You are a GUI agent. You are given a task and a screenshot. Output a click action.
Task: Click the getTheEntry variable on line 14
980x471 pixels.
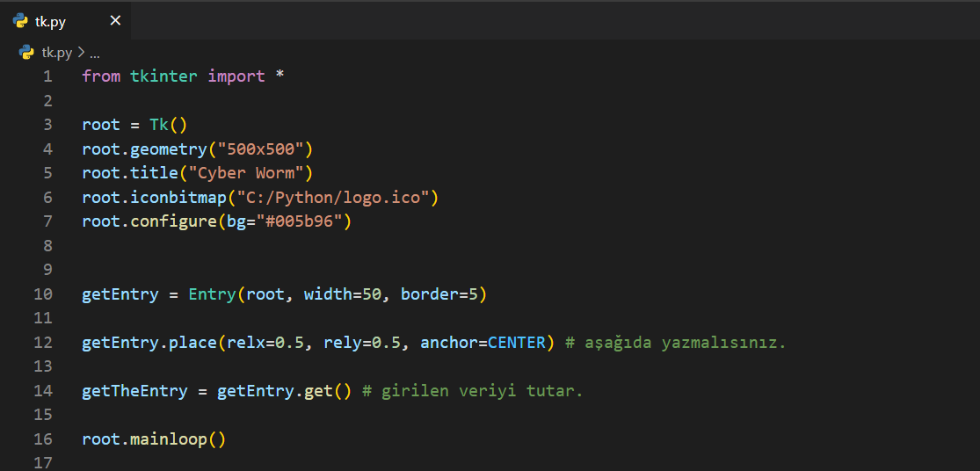134,390
